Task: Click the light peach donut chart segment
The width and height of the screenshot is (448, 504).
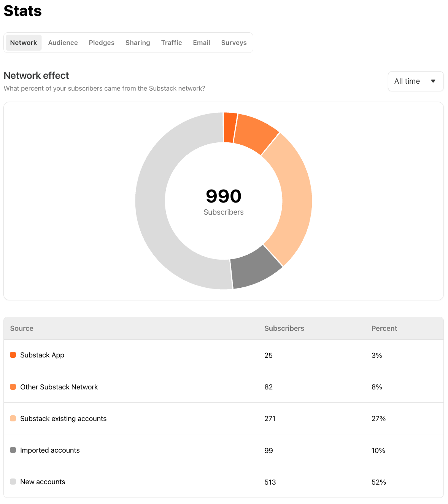Action: [293, 194]
